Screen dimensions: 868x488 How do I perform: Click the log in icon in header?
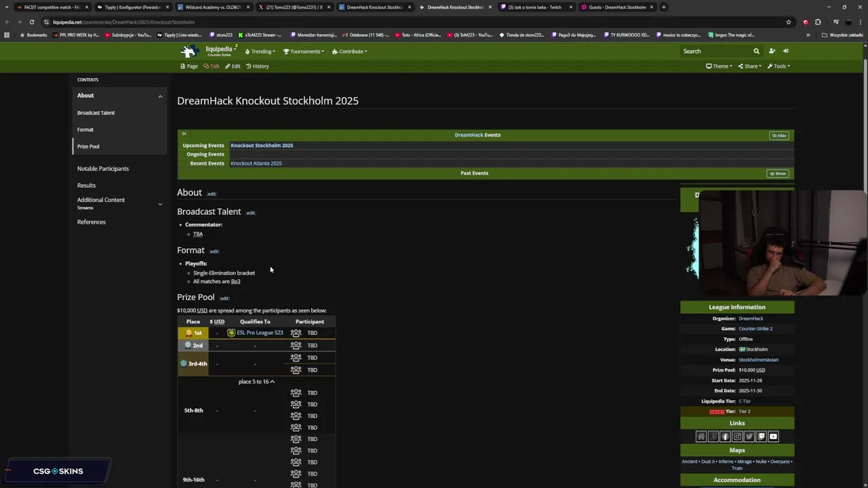786,51
